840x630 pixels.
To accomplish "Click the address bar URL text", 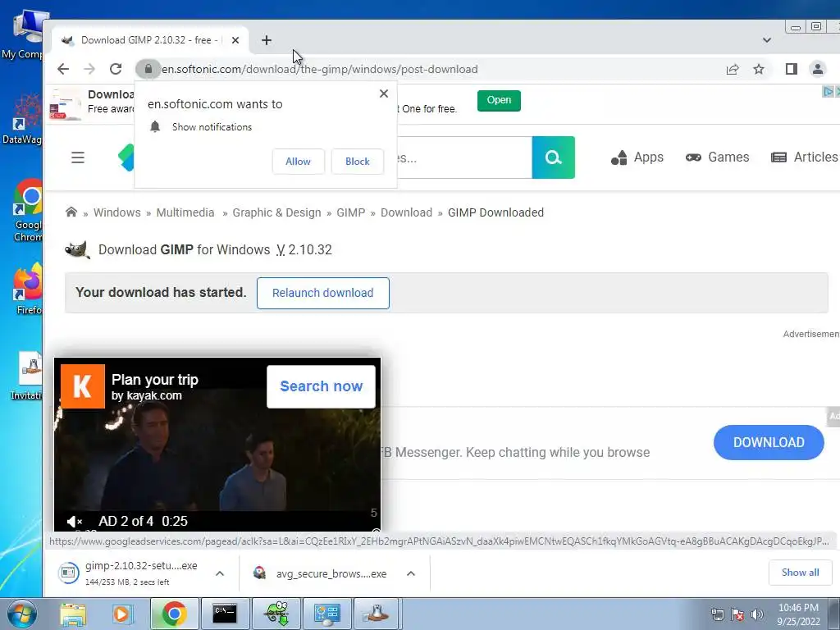I will click(320, 69).
